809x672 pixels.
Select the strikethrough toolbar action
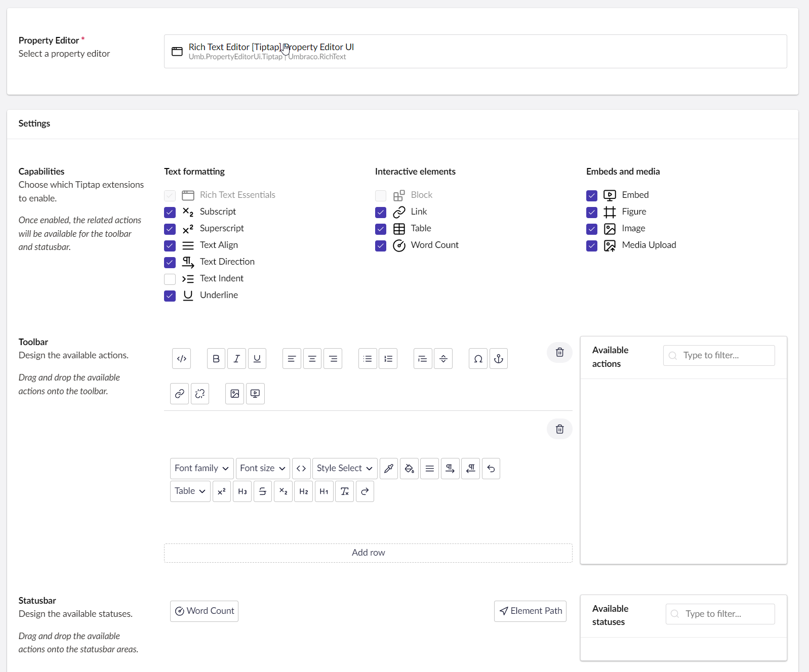pyautogui.click(x=263, y=491)
